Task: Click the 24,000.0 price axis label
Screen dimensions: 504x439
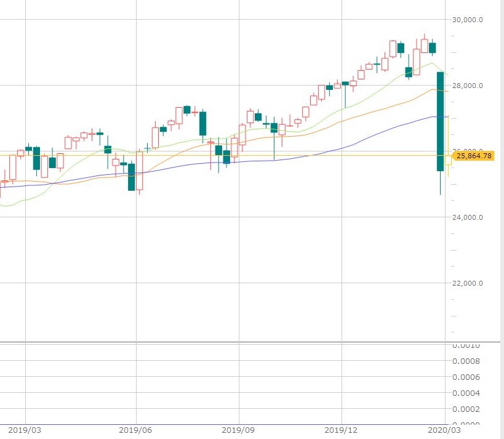Action: pyautogui.click(x=467, y=217)
